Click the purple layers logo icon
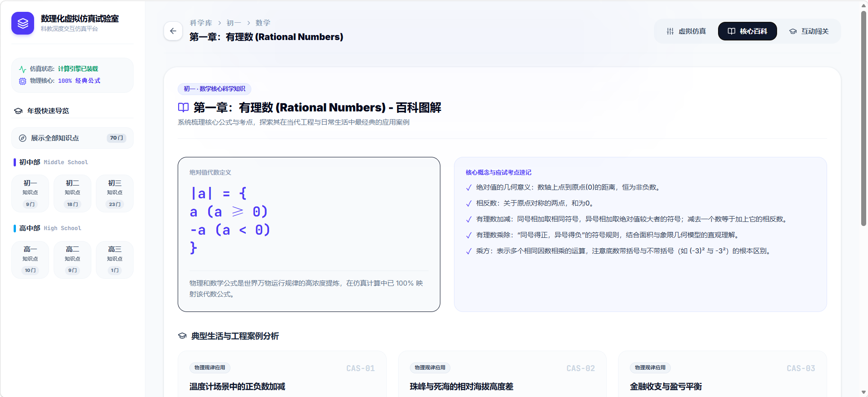Viewport: 868px width, 397px height. (x=23, y=23)
